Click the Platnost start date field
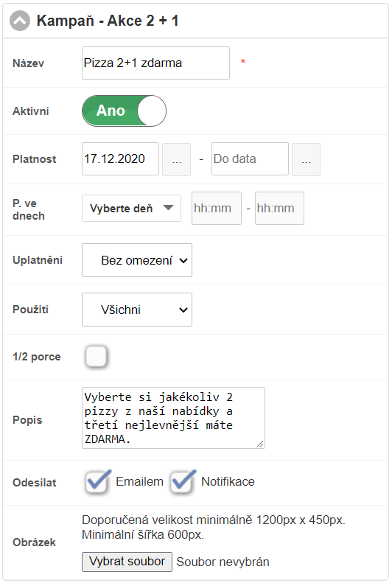Image resolution: width=392 pixels, height=583 pixels. point(120,158)
